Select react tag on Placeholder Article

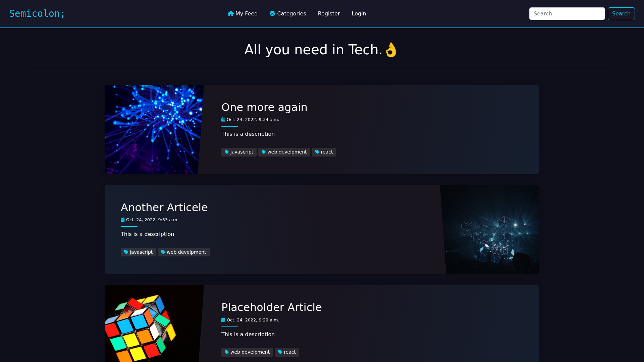click(287, 352)
